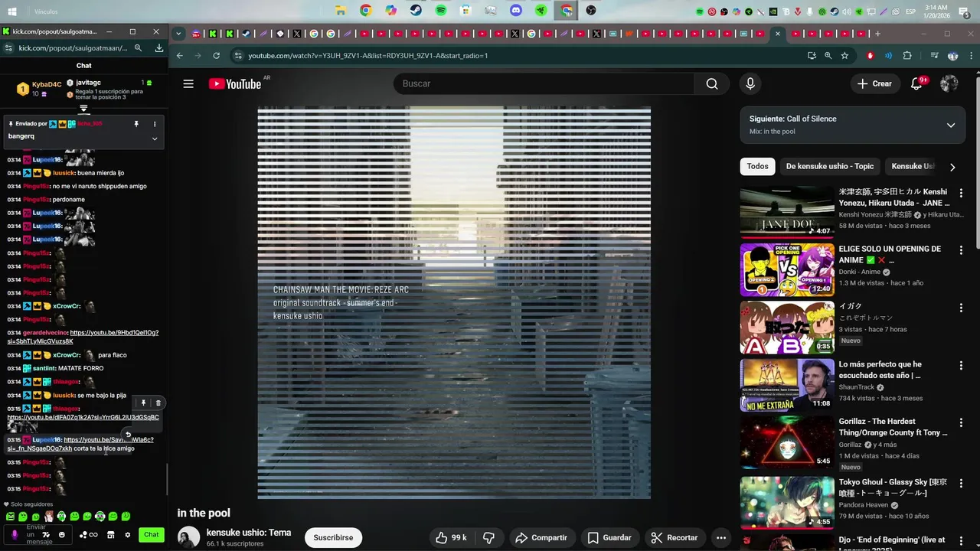Screen dimensions: 980x551
Task: Open a new Chrome tab plus button
Action: (x=877, y=34)
